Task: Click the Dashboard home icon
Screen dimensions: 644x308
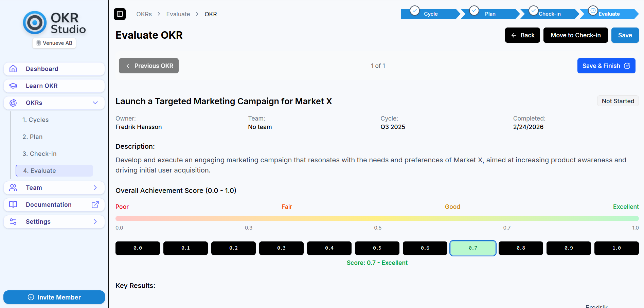Action: click(13, 69)
